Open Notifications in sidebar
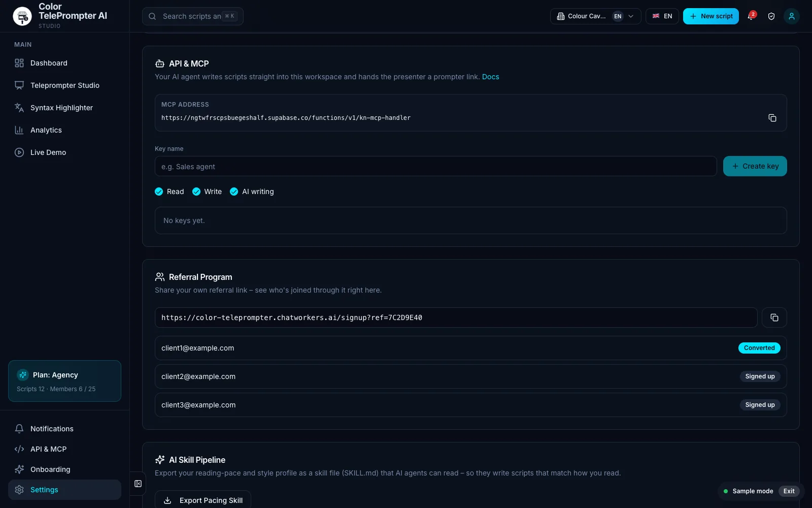Viewport: 812px width, 508px height. [64, 429]
